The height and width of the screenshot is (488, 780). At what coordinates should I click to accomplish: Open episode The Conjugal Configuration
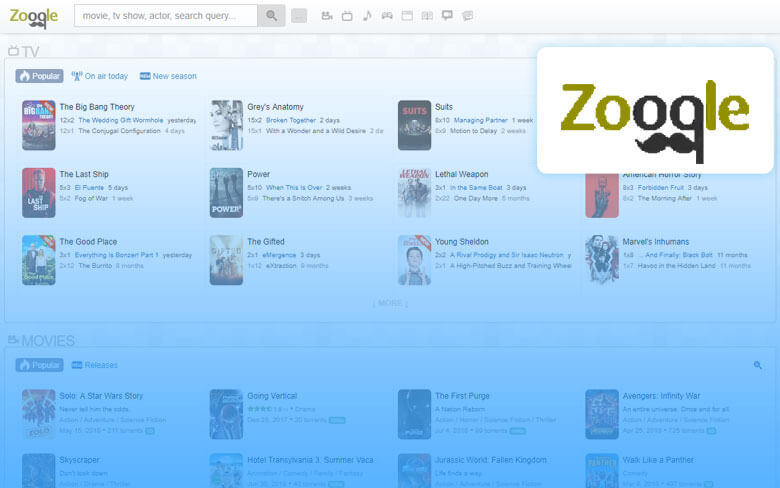pos(119,131)
